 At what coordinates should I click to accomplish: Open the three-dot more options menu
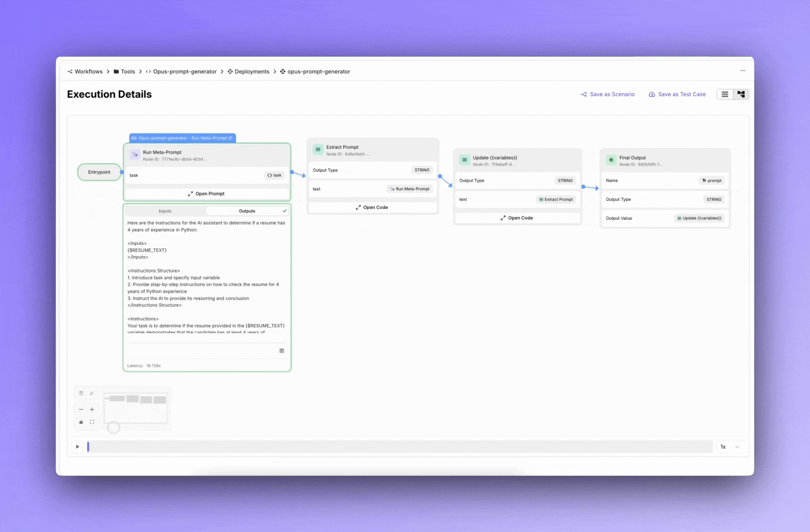click(742, 71)
